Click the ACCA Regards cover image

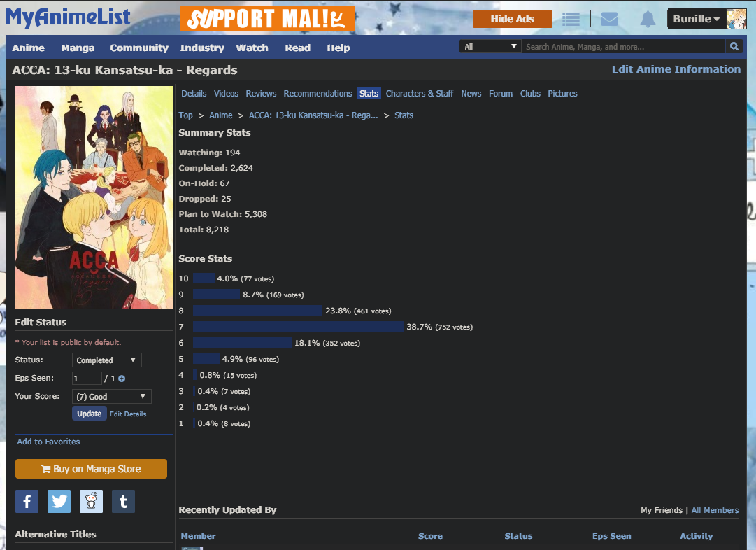click(94, 198)
